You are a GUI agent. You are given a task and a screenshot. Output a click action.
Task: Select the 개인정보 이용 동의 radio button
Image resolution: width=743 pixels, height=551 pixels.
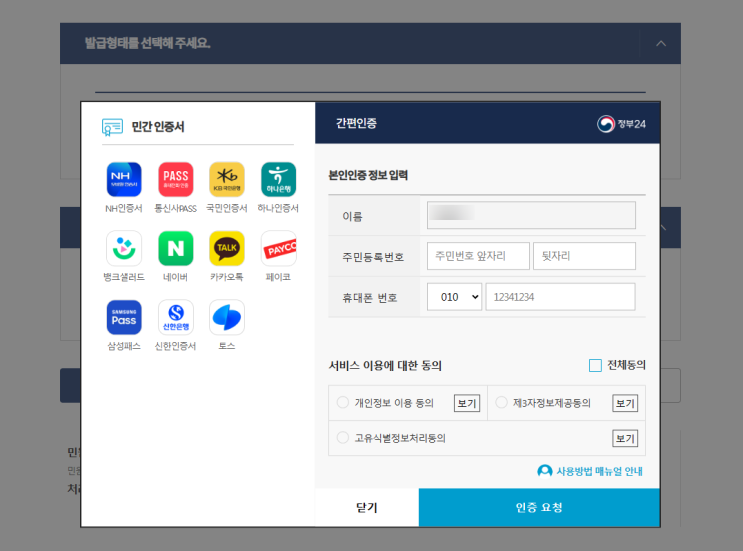click(343, 403)
